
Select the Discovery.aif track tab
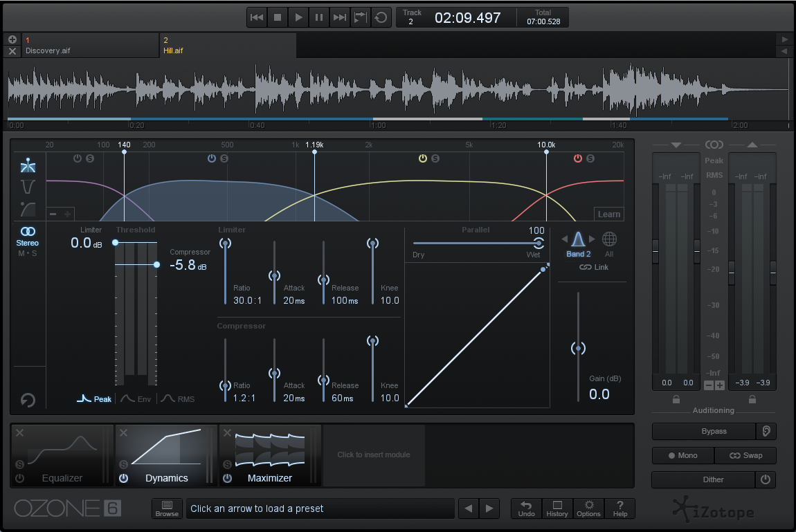[90, 45]
